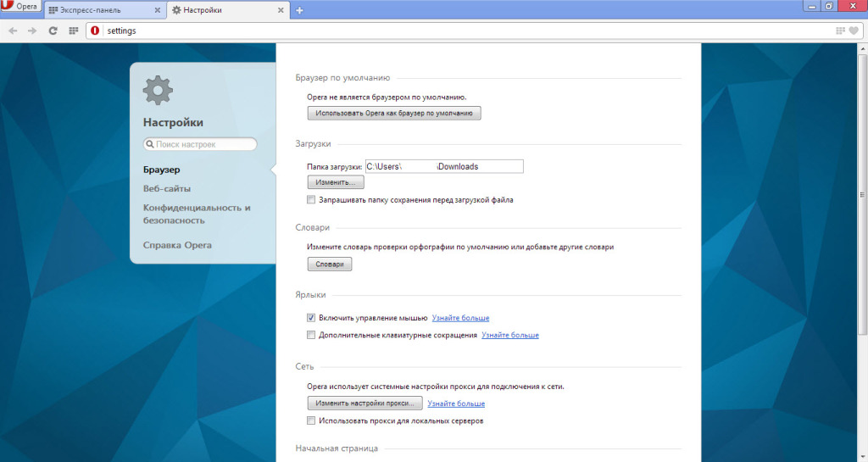Click the Ярлыки section heading
Image resolution: width=868 pixels, height=462 pixels.
[310, 295]
